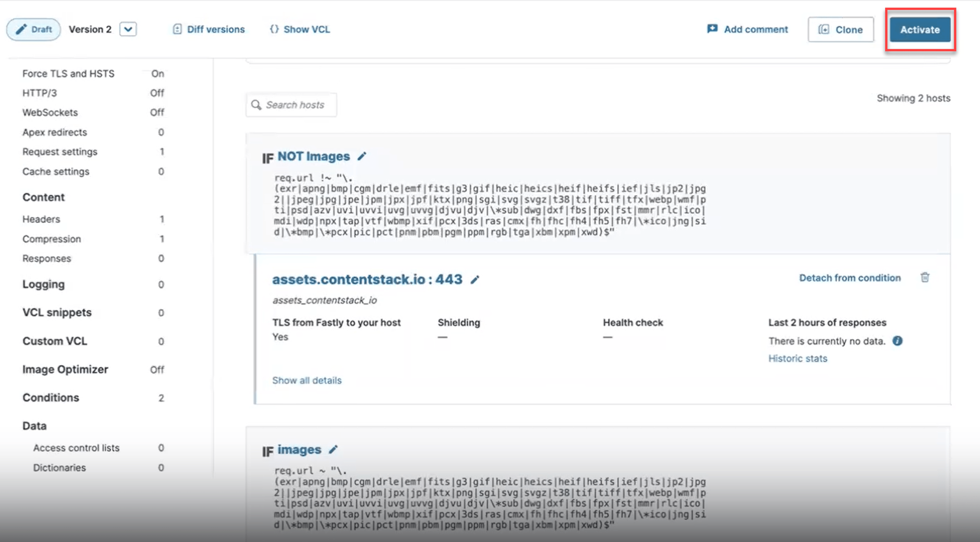This screenshot has height=542, width=980.
Task: Click the Add comment flag icon
Action: [712, 29]
